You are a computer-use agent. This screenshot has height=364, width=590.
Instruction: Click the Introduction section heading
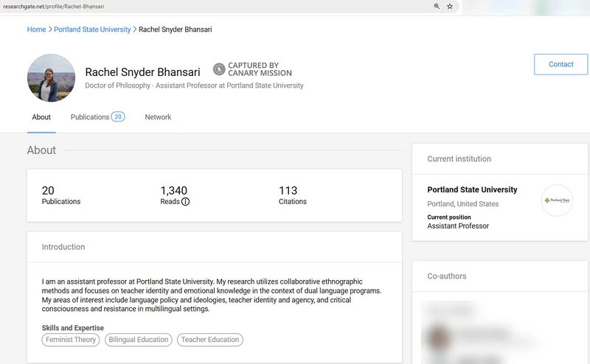pos(63,247)
